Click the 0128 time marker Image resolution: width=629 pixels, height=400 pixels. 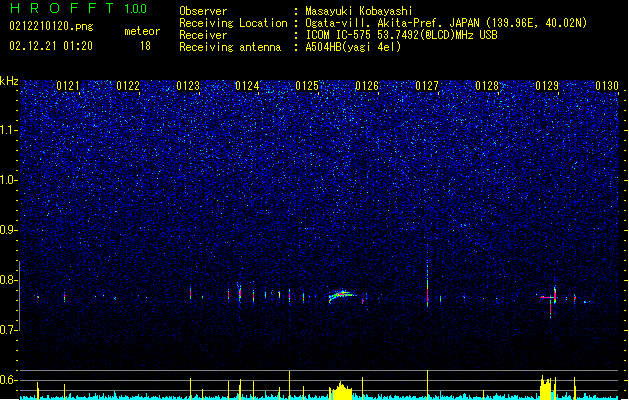pyautogui.click(x=487, y=86)
